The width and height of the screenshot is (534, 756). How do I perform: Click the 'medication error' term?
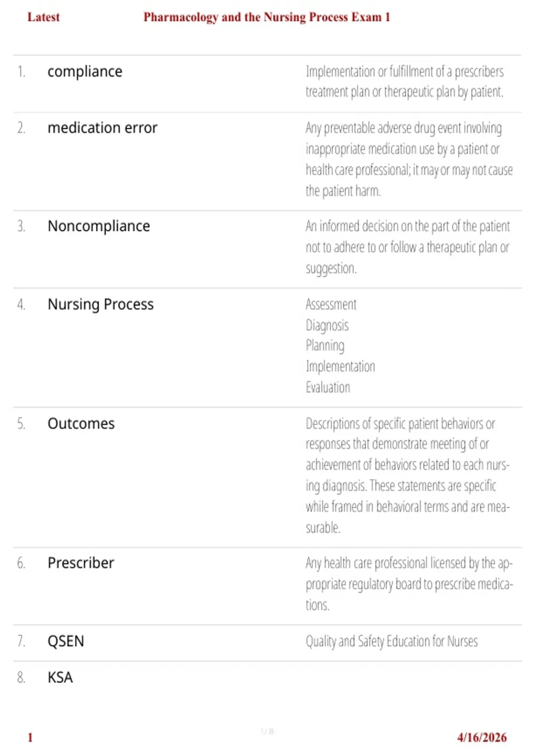(x=102, y=128)
